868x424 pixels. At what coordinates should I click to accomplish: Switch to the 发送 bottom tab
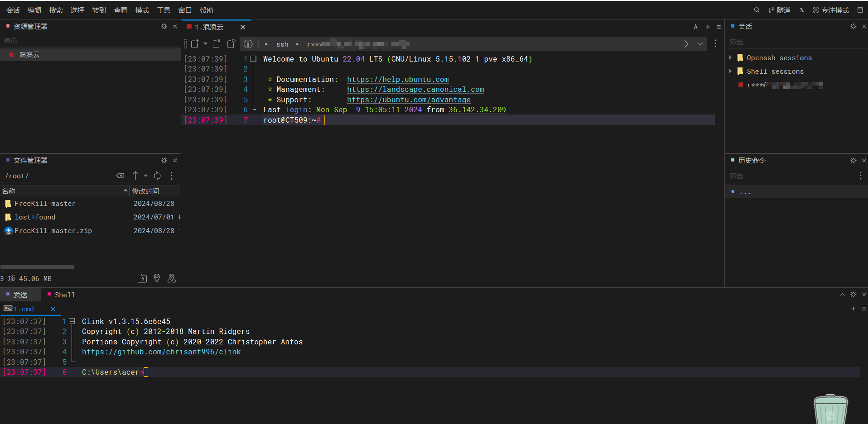[20, 295]
